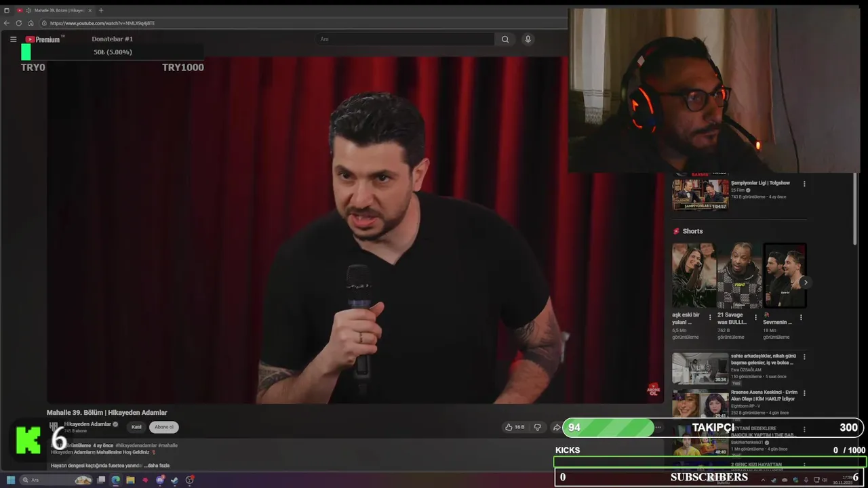
Task: Click the #hikayedenadamlar hashtag
Action: pos(136,445)
